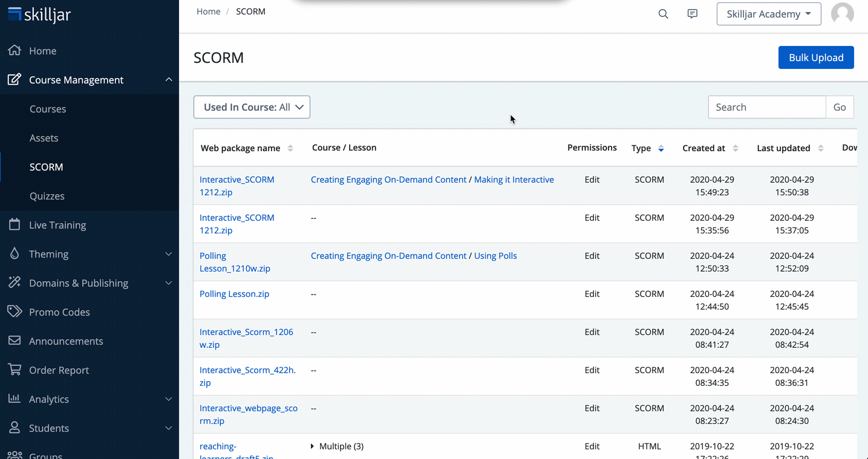Click the Course / Lesson column header
This screenshot has width=868, height=459.
[x=344, y=148]
